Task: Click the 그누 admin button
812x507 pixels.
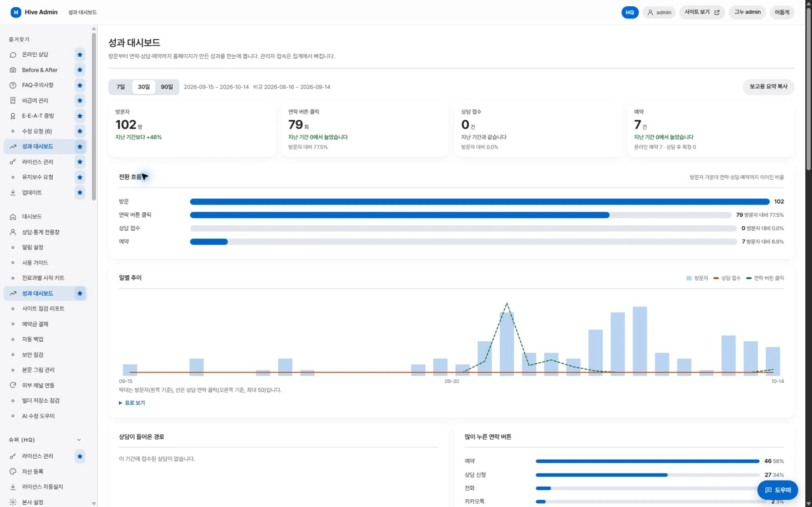Action: tap(747, 12)
